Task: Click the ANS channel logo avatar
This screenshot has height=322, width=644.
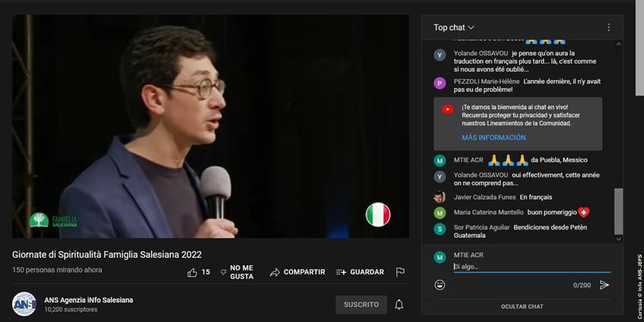Action: [24, 305]
